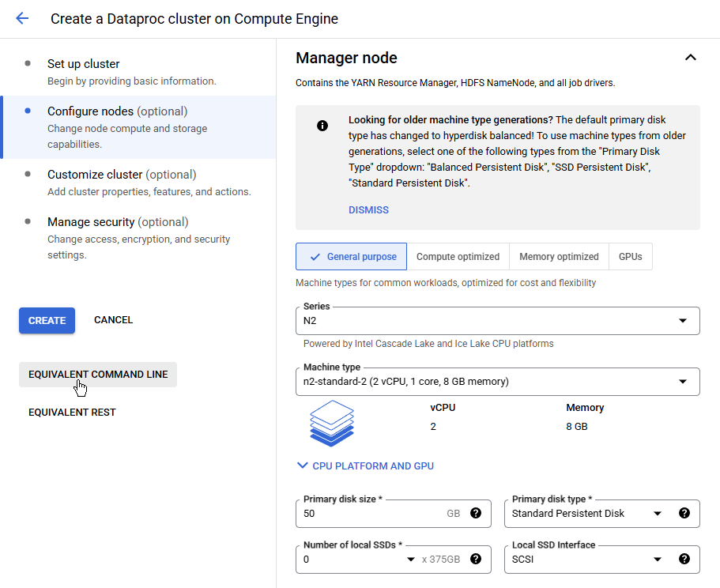The image size is (720, 588).
Task: Open the Machine type dropdown
Action: (x=498, y=382)
